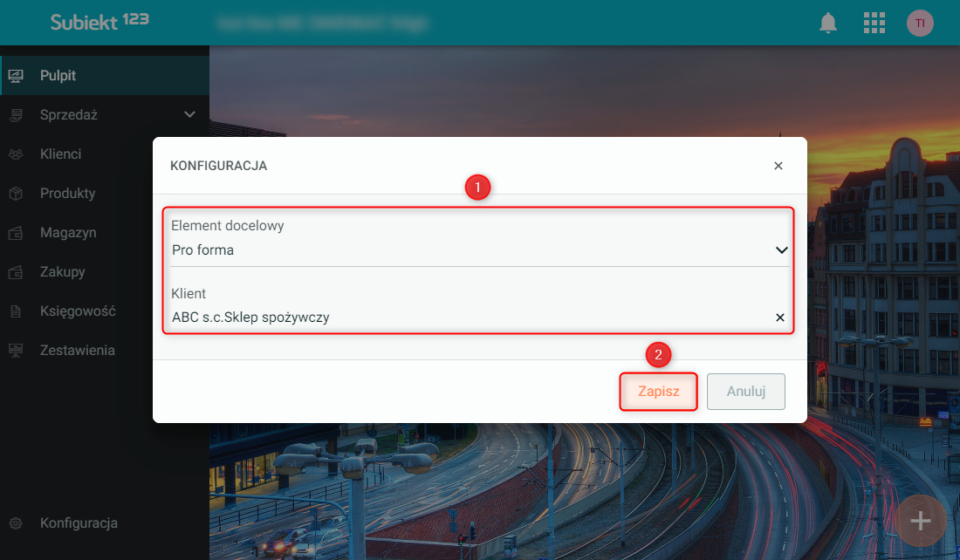Open the notifications bell
This screenshot has height=560, width=960.
[x=827, y=23]
